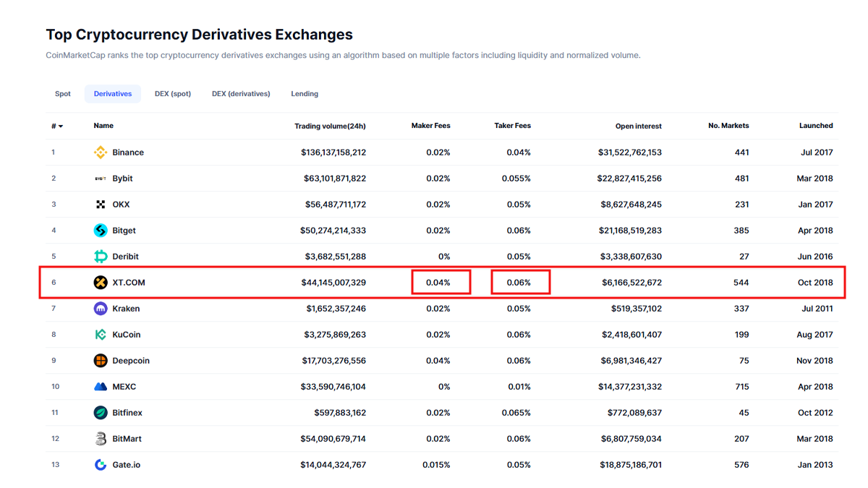Click the KuCoin logo icon
The image size is (868, 488).
(101, 335)
